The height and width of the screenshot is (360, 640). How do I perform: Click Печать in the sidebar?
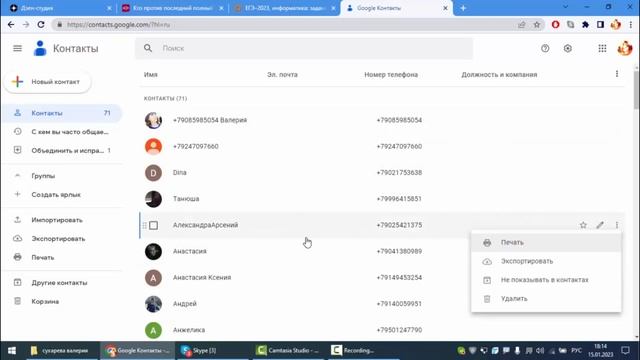coord(62,258)
